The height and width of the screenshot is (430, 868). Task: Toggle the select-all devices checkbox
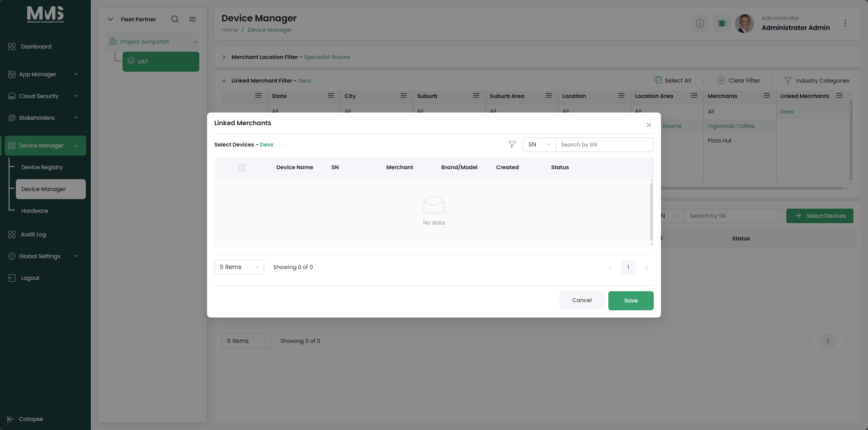(x=242, y=167)
